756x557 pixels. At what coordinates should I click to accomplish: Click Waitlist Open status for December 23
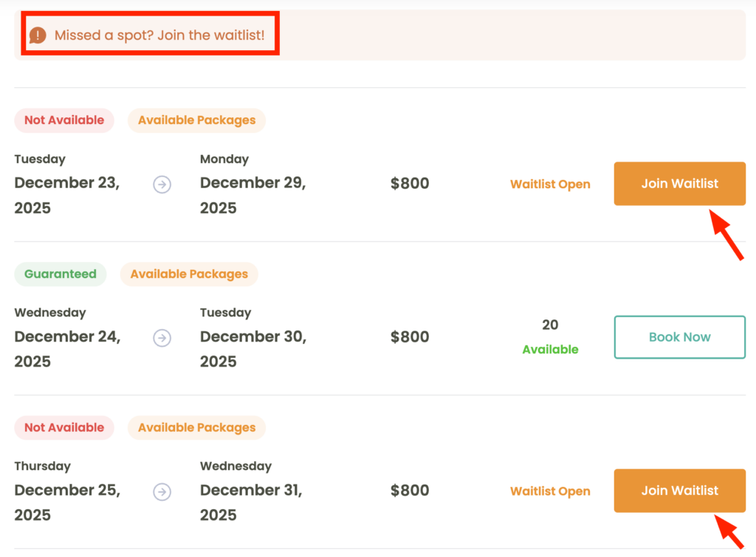(550, 184)
